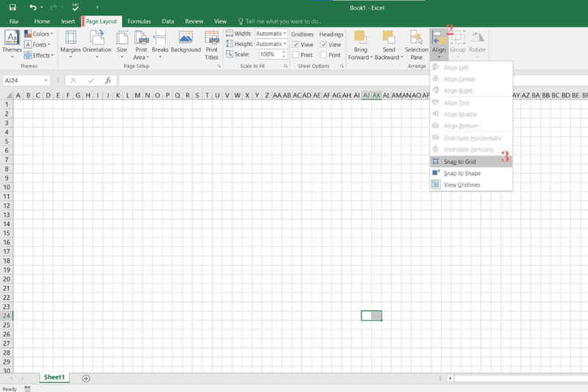The image size is (588, 392).
Task: Select the column Z header
Action: pos(267,96)
